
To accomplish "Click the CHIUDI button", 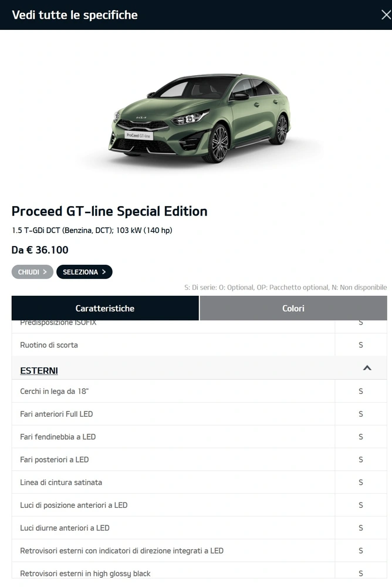I will [x=32, y=272].
